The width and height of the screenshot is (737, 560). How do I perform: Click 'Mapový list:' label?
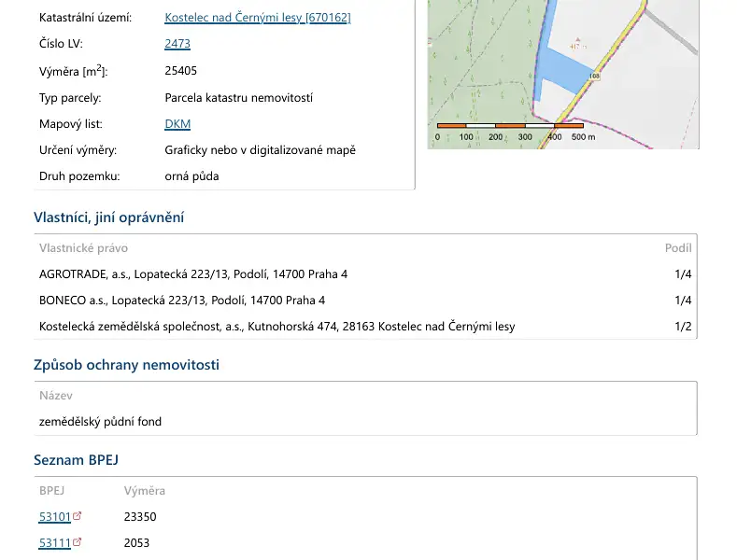click(x=71, y=124)
